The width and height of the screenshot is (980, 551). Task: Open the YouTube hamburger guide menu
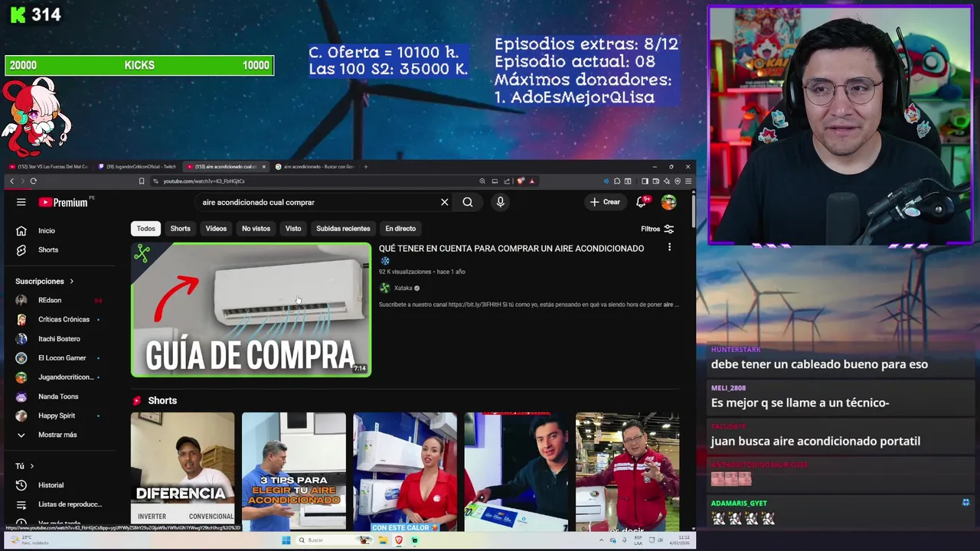(21, 202)
